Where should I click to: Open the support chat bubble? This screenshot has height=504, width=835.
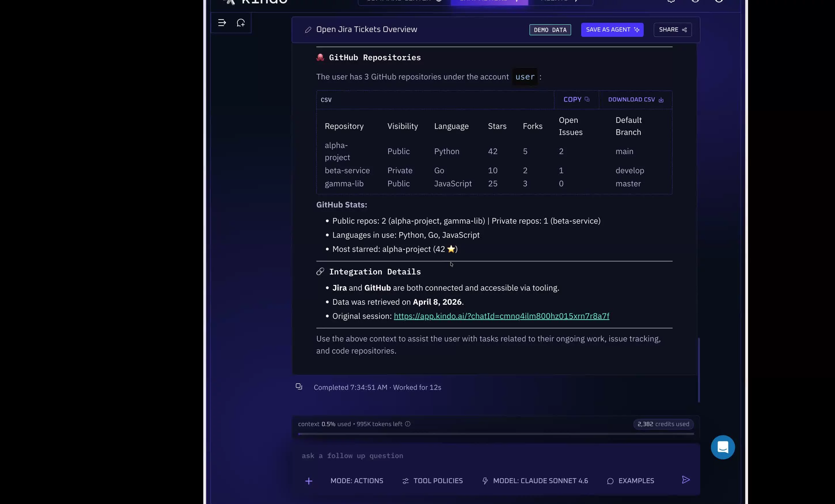722,447
